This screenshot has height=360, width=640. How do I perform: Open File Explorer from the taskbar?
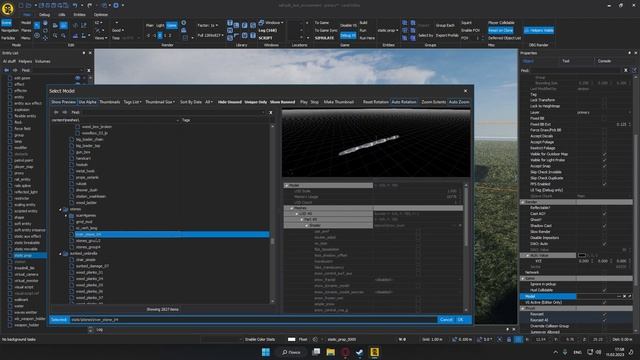pyautogui.click(x=331, y=352)
